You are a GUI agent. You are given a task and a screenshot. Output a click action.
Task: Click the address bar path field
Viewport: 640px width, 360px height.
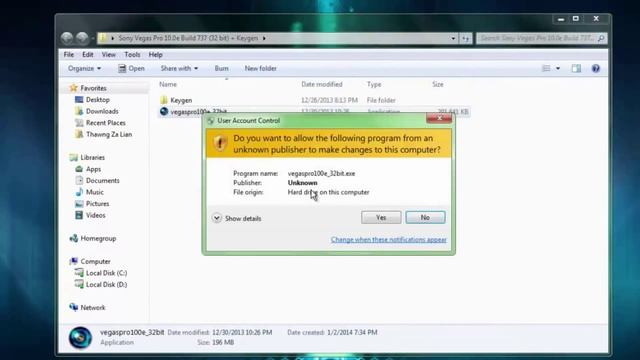(x=278, y=38)
